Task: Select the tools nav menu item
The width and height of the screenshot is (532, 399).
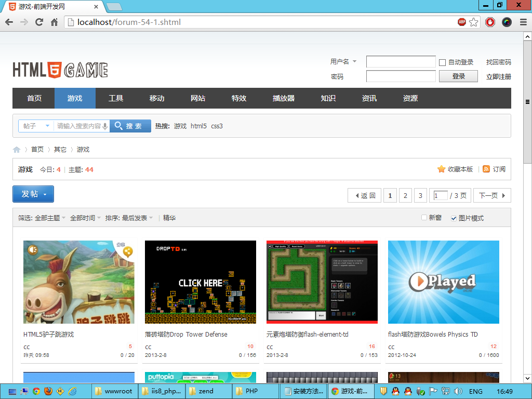Action: point(116,98)
